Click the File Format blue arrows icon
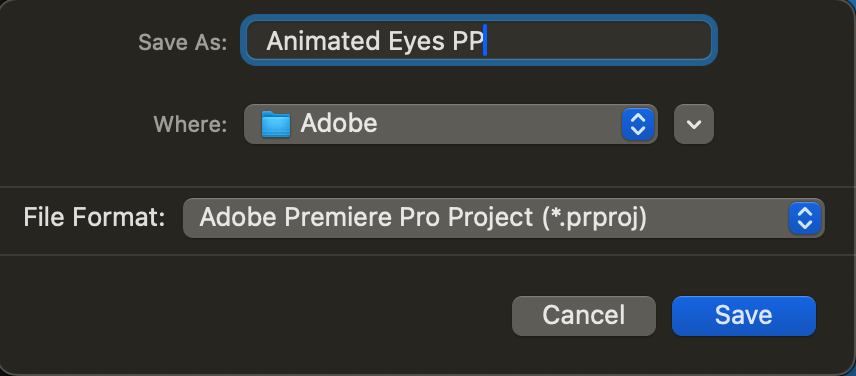The image size is (856, 376). coord(805,218)
